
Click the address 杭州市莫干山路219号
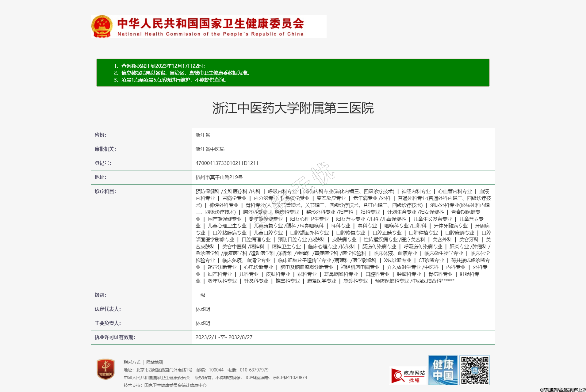pos(219,177)
